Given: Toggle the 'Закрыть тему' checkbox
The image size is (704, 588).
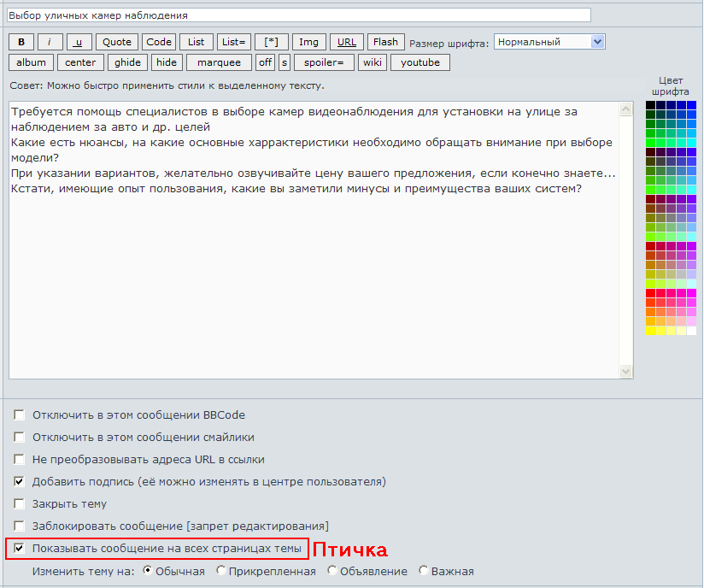Looking at the screenshot, I should [x=20, y=504].
